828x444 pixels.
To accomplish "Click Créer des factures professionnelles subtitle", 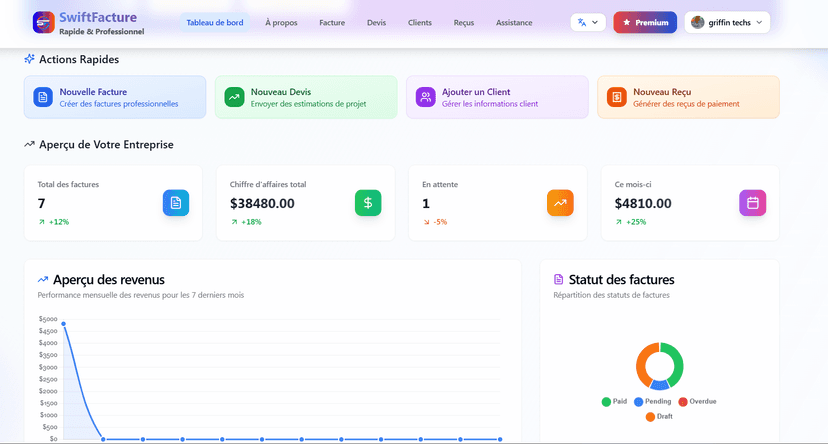I will [119, 104].
